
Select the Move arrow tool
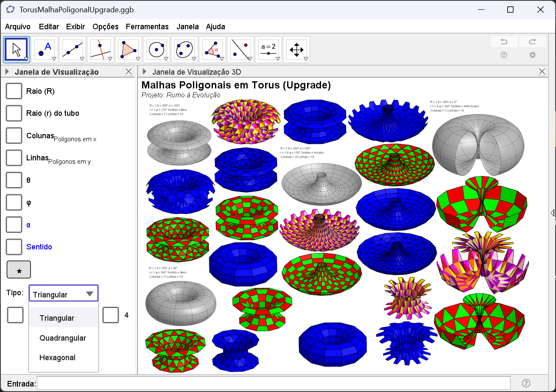(x=16, y=50)
